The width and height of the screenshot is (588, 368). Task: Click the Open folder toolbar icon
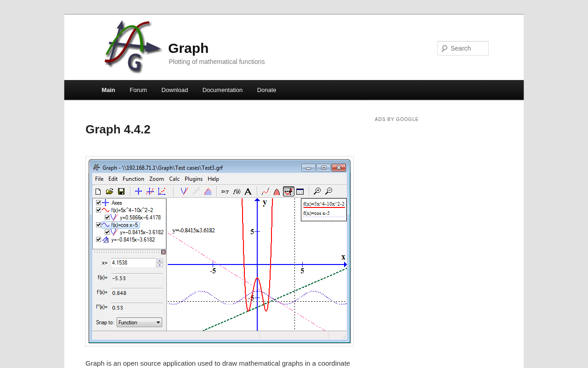click(109, 191)
